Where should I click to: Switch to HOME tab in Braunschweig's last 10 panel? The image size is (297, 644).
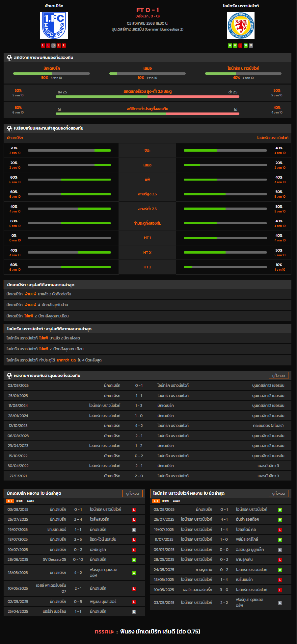(x=166, y=501)
